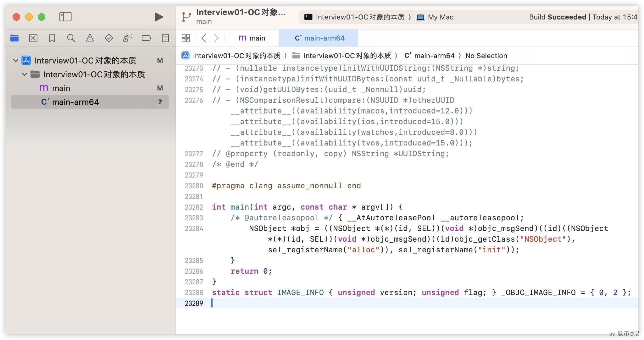Image resolution: width=644 pixels, height=340 pixels.
Task: Collapse the Interview01-OC 对象的本质 folder group
Action: coord(24,74)
